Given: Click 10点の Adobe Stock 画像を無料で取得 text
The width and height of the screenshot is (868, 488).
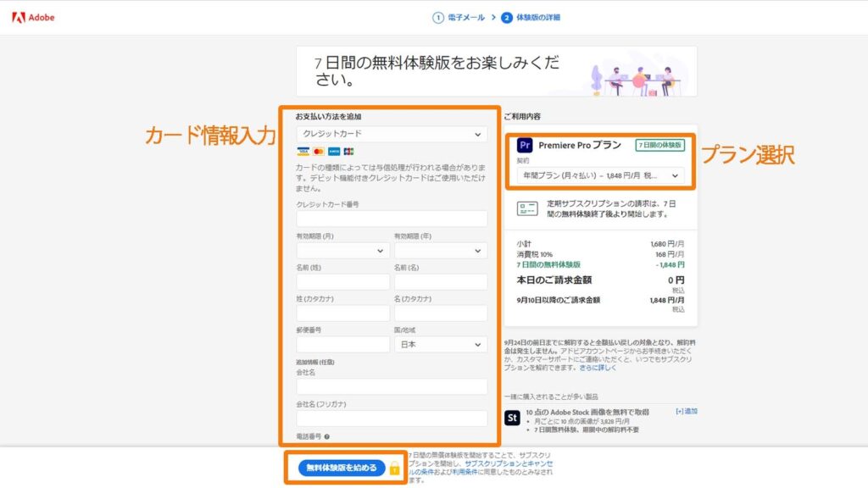Looking at the screenshot, I should point(587,413).
